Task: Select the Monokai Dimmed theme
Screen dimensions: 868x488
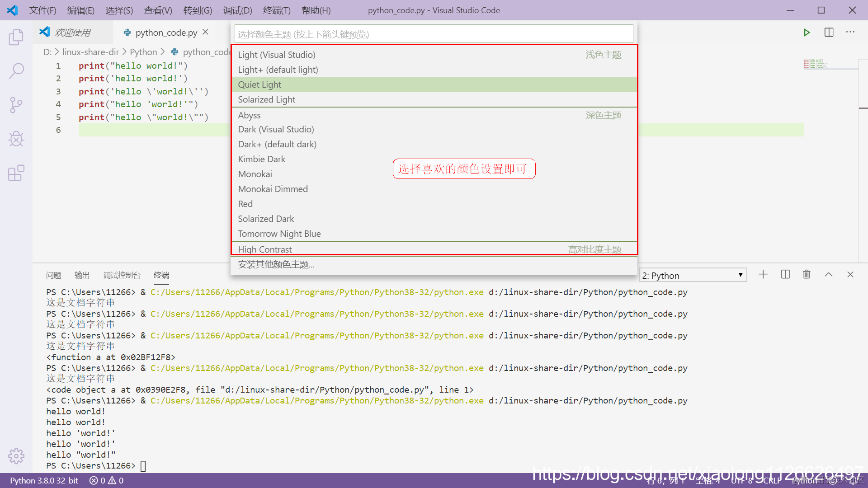Action: click(x=434, y=189)
